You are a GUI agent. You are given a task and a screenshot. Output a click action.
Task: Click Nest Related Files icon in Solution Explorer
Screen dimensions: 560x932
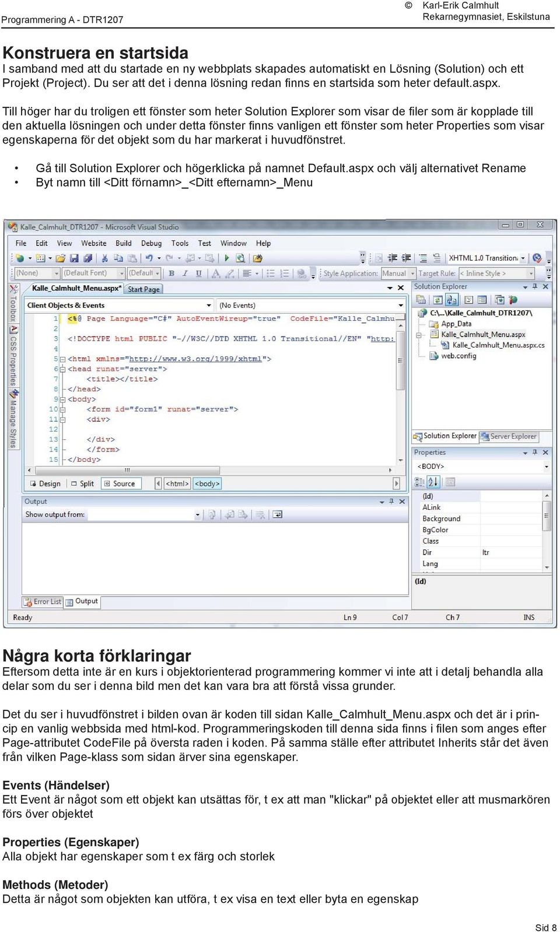point(452,300)
